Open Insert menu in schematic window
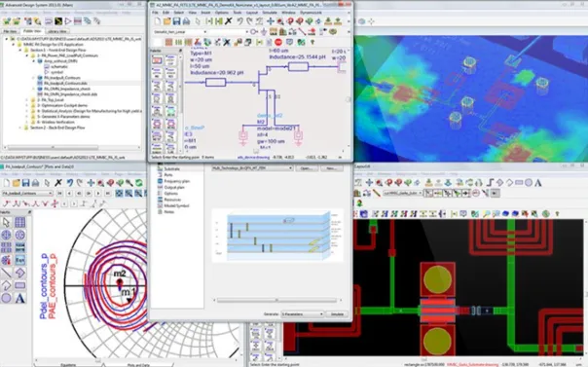588x367 pixels. point(205,13)
